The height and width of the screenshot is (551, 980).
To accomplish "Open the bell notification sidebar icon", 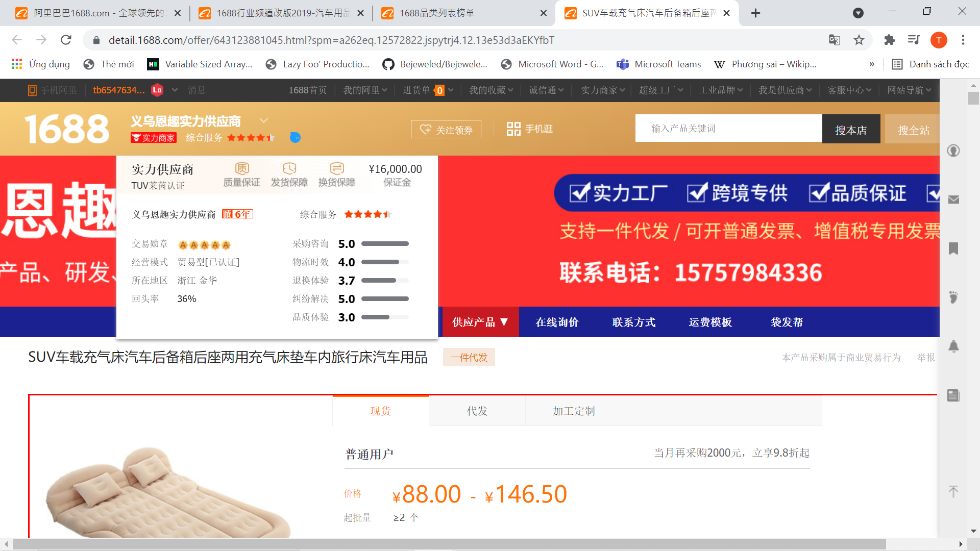I will 953,346.
